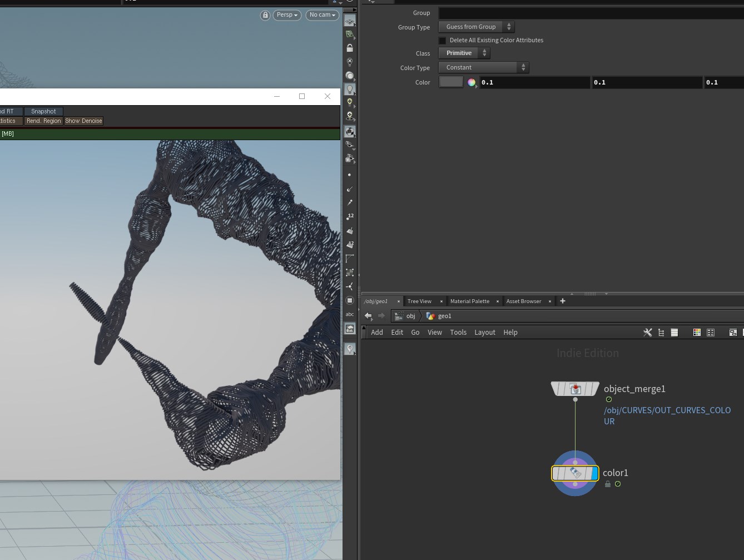Image resolution: width=744 pixels, height=560 pixels.
Task: Open the Persp viewport camera menu
Action: click(x=287, y=15)
